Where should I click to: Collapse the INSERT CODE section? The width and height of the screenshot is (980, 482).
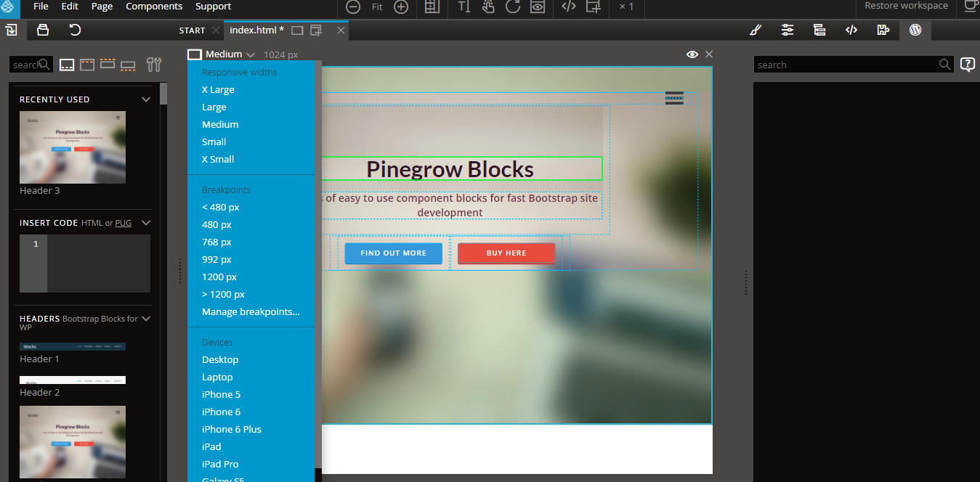(x=146, y=223)
